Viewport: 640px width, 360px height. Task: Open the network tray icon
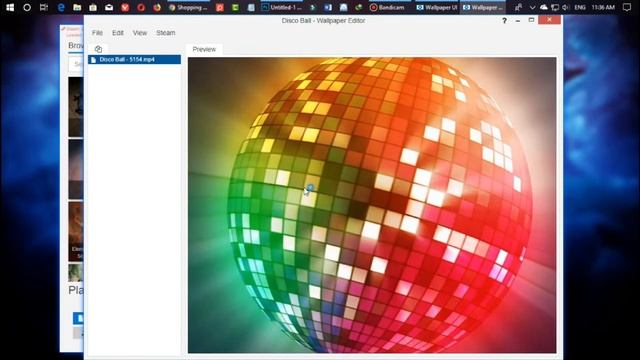(x=555, y=7)
